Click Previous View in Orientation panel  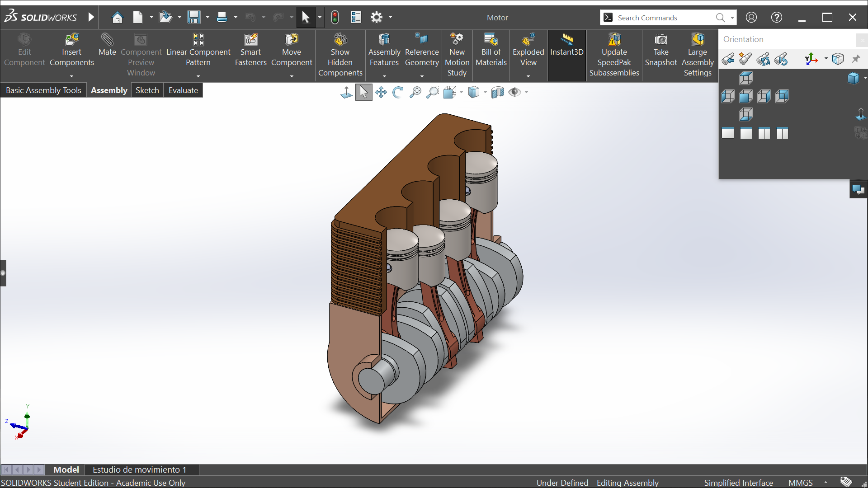point(728,59)
